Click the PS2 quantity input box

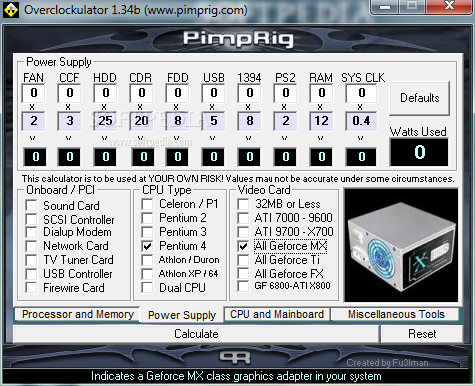(x=286, y=93)
